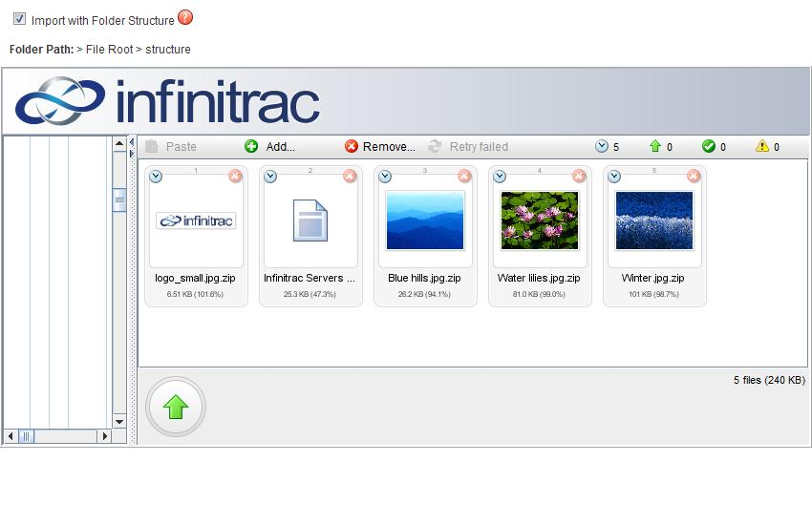Click pending status icon on Infinitrac Servers file
Screen dimensions: 812x525
click(x=270, y=177)
